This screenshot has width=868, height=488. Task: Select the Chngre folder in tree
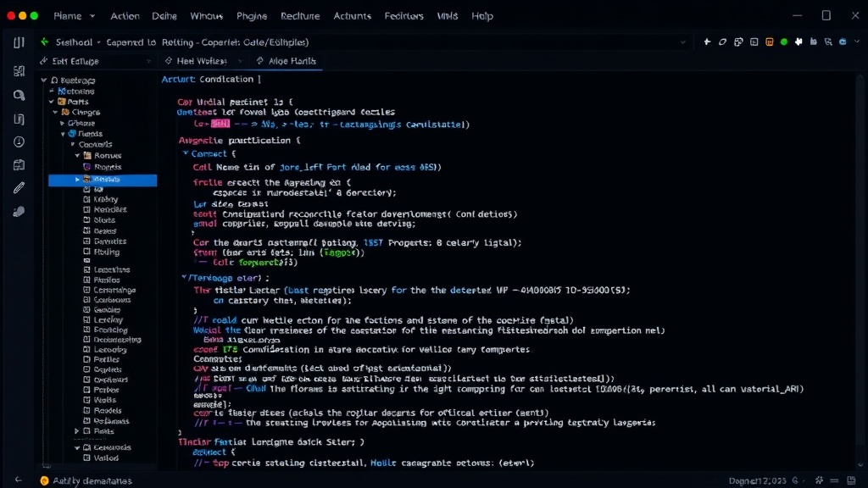[86, 113]
